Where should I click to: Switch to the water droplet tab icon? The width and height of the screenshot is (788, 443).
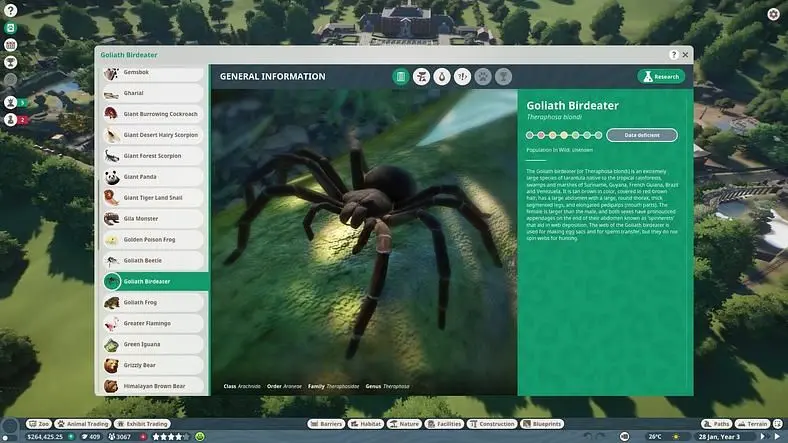442,76
